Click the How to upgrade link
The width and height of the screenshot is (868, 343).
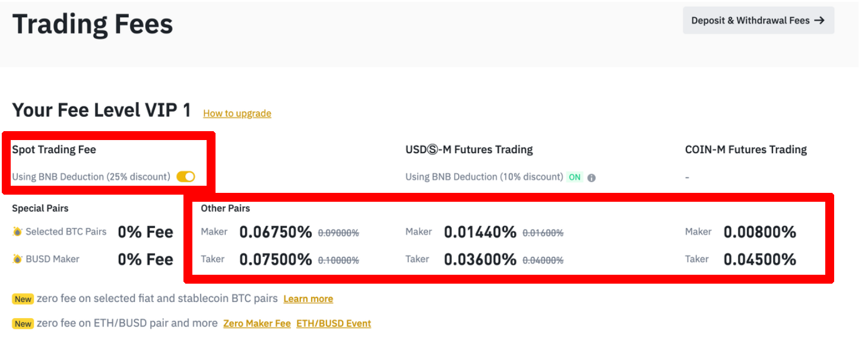pyautogui.click(x=237, y=113)
